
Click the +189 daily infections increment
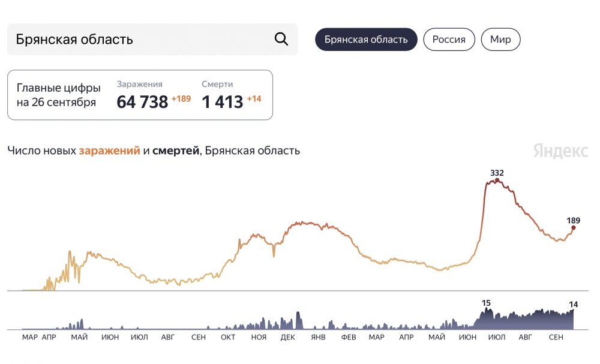pyautogui.click(x=181, y=99)
